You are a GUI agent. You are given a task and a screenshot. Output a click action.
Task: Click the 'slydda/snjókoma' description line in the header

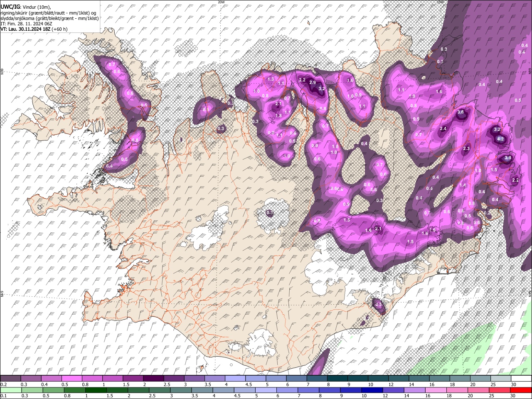49,18
